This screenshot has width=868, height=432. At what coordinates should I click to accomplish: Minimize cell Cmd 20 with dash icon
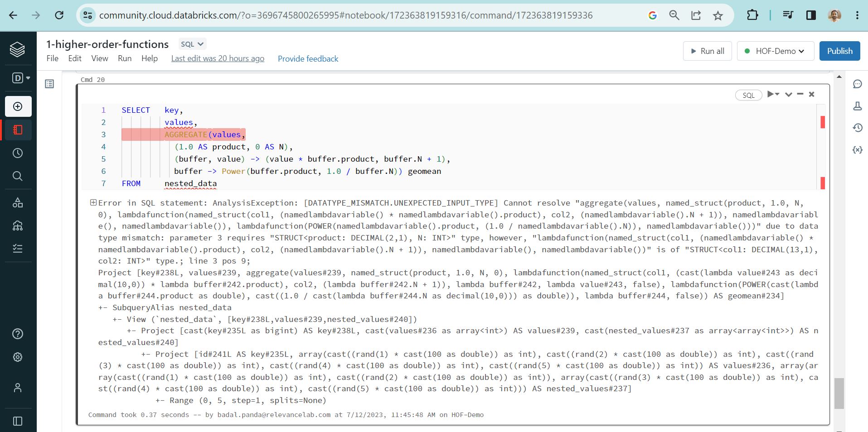coord(800,94)
